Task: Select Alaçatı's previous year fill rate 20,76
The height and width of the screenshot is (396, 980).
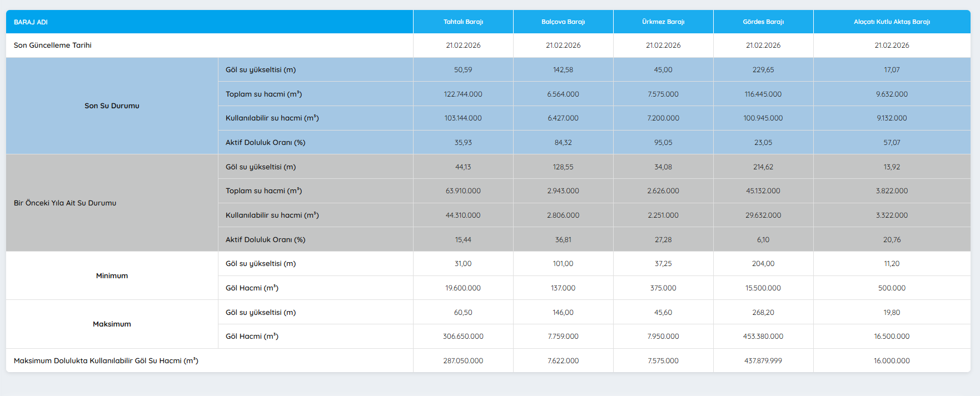Action: (x=892, y=240)
